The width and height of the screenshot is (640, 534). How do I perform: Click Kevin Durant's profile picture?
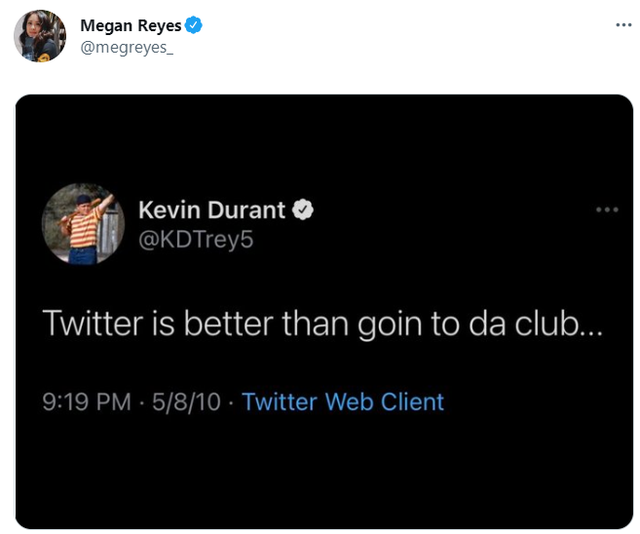[82, 224]
